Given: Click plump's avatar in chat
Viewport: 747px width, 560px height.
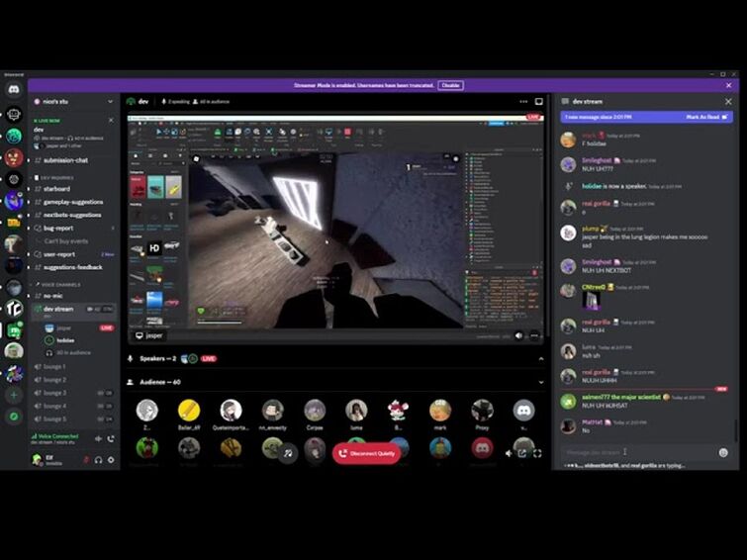Looking at the screenshot, I should (x=568, y=233).
